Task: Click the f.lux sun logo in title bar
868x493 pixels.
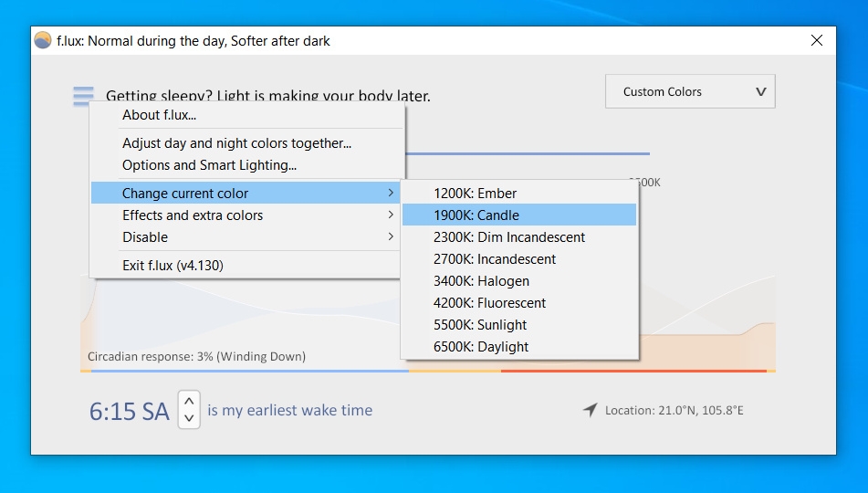Action: click(43, 40)
